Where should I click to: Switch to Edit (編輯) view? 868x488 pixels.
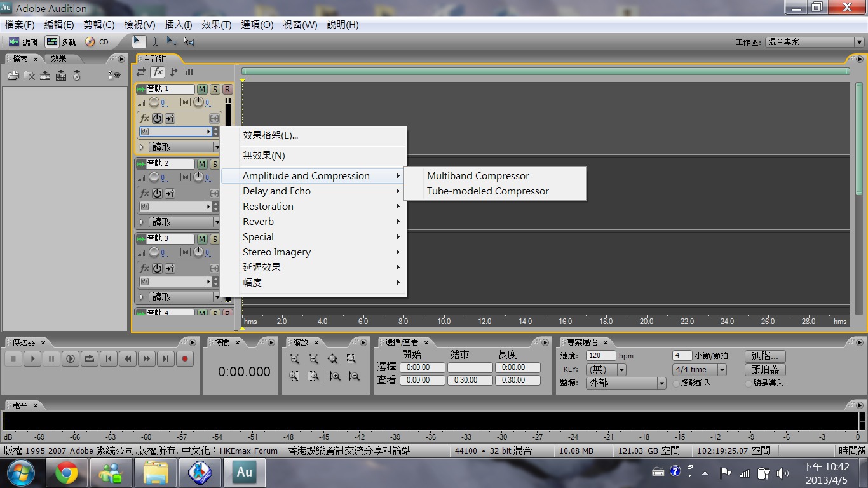[x=23, y=42]
